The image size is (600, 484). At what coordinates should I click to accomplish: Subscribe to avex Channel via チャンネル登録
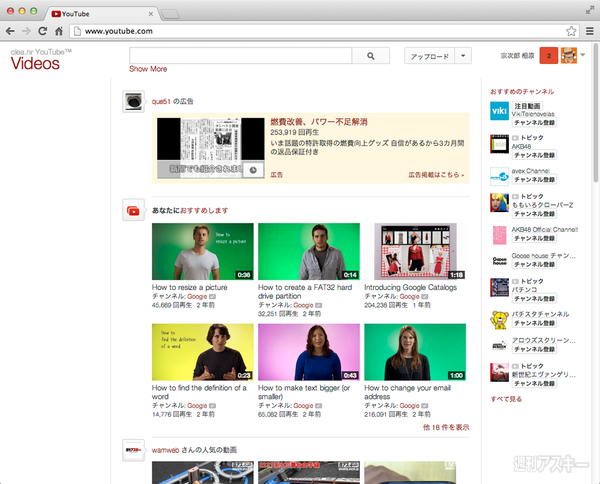(534, 179)
